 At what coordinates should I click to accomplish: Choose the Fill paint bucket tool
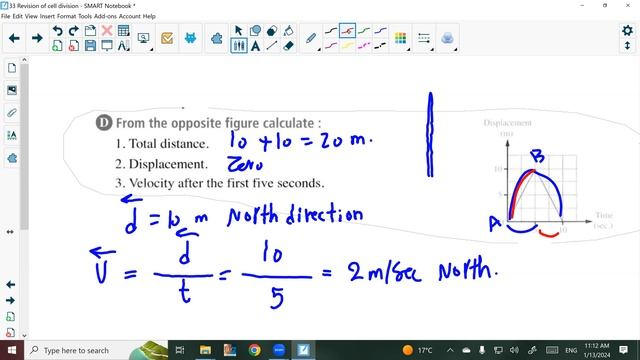pos(289,31)
